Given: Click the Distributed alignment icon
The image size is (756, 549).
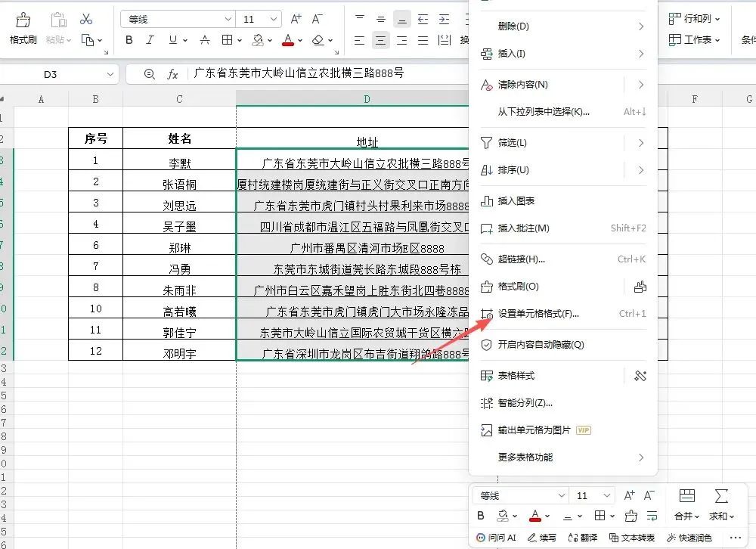Looking at the screenshot, I should 444,41.
